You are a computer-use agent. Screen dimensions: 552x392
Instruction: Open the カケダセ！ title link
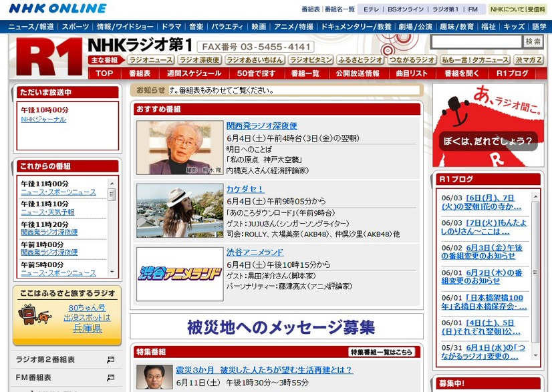pos(245,189)
